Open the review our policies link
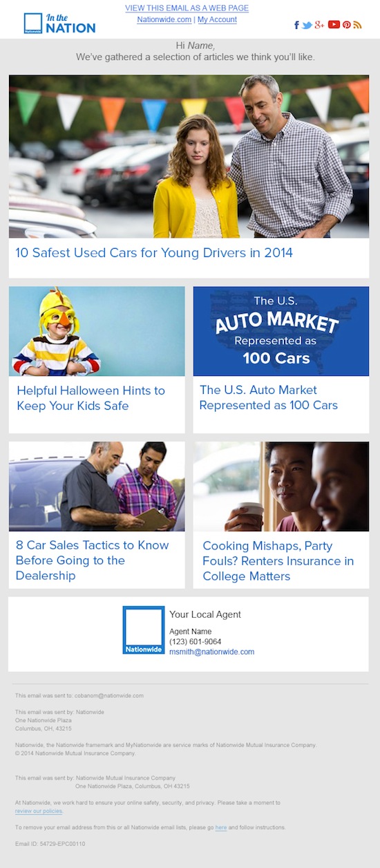This screenshot has height=868, width=380. pyautogui.click(x=39, y=811)
